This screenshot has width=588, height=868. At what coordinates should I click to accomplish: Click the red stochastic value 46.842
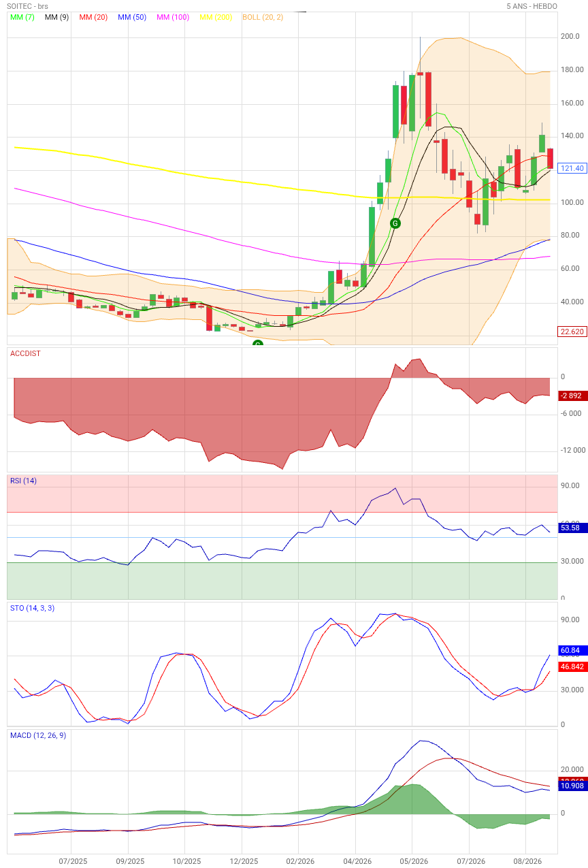(572, 666)
